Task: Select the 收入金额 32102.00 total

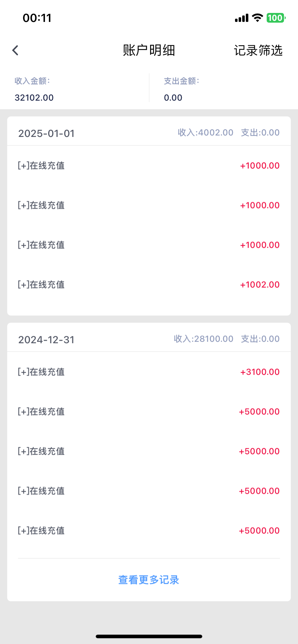Action: pyautogui.click(x=34, y=97)
